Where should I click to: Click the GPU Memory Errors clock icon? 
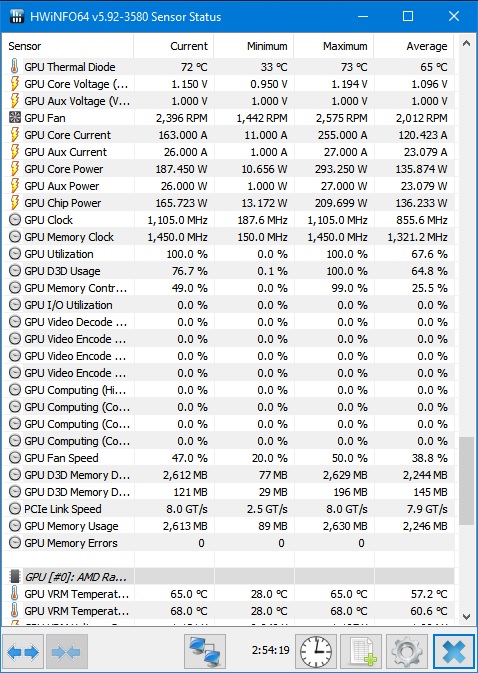point(15,543)
